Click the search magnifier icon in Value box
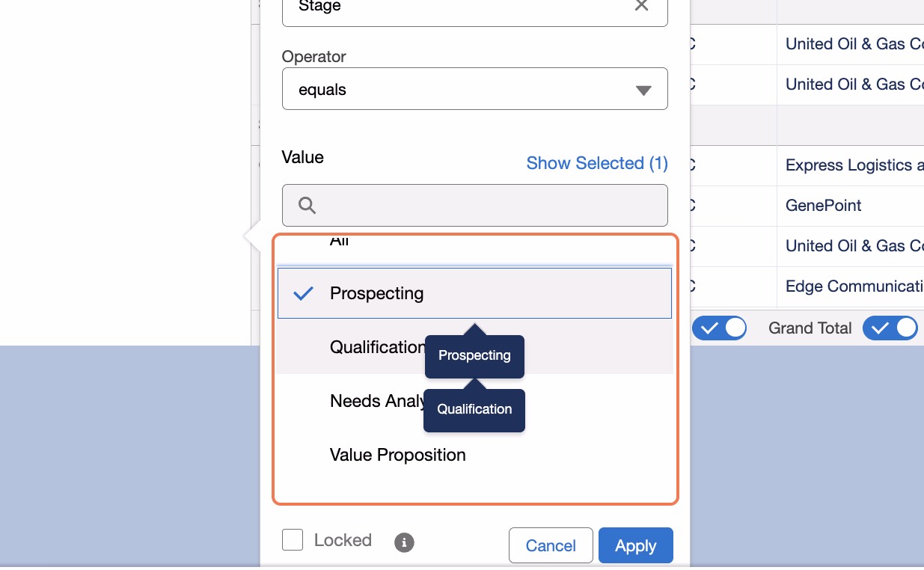The image size is (924, 570). pyautogui.click(x=308, y=205)
